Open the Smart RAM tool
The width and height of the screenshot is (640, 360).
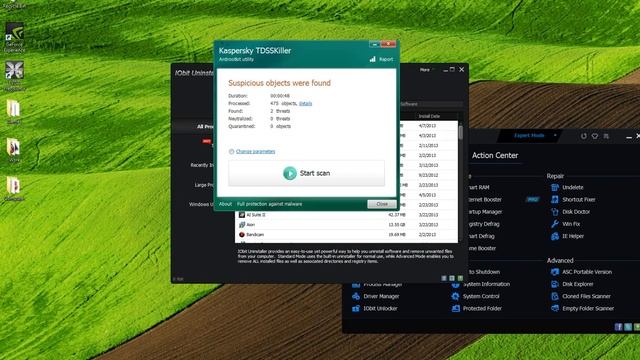479,187
